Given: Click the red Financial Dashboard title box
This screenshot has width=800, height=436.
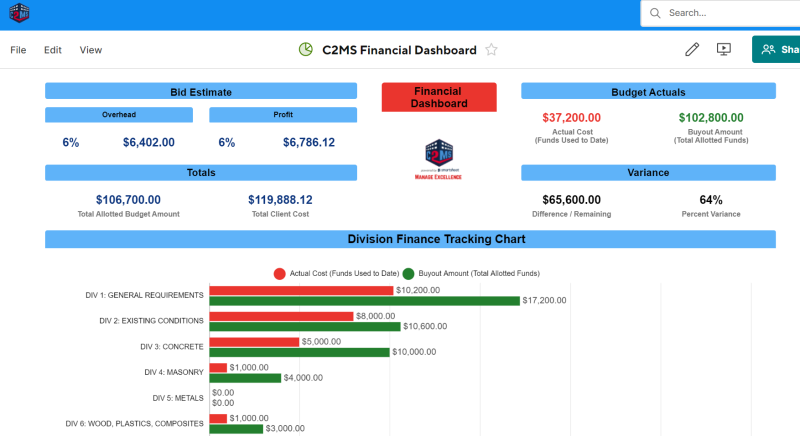Looking at the screenshot, I should click(439, 97).
